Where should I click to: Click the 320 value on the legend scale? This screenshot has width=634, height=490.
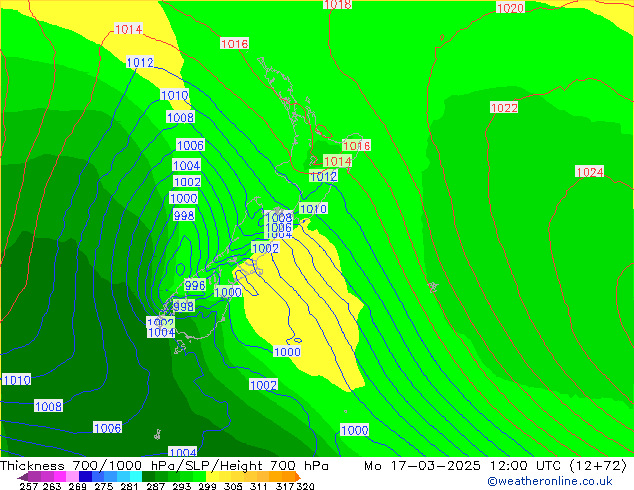pos(305,486)
